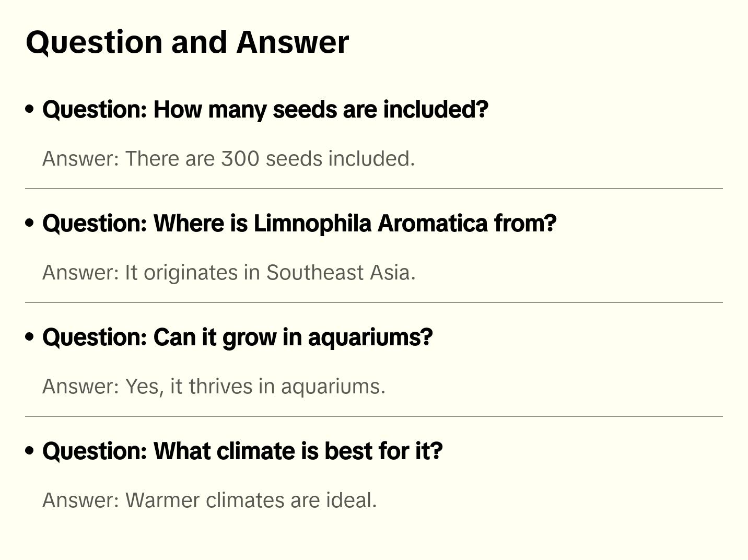748x560 pixels.
Task: Click the words "Southeast Asia" in the answer
Action: coord(341,273)
